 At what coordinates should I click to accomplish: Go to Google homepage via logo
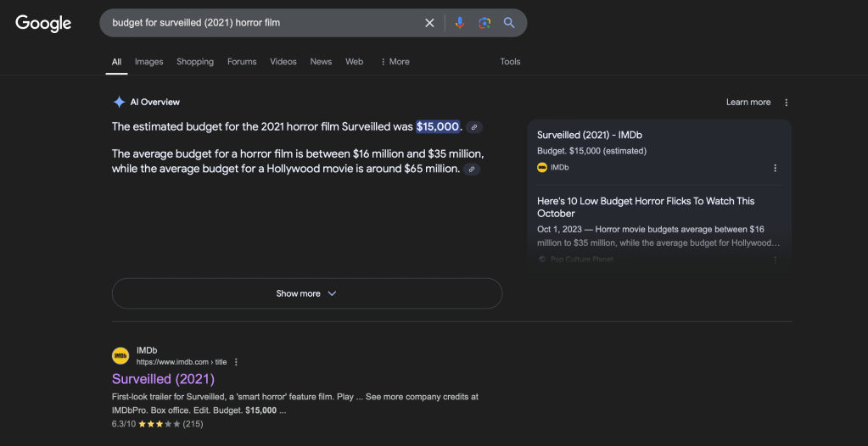click(43, 24)
